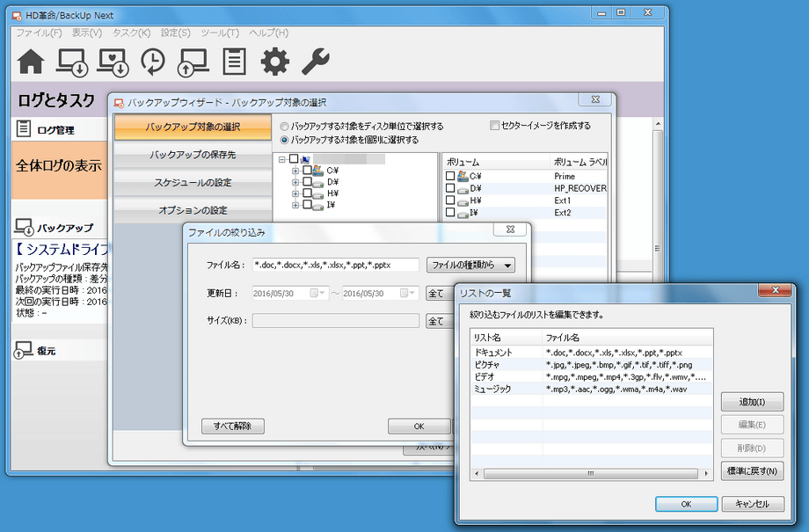Click the Home icon in toolbar

coord(31,62)
